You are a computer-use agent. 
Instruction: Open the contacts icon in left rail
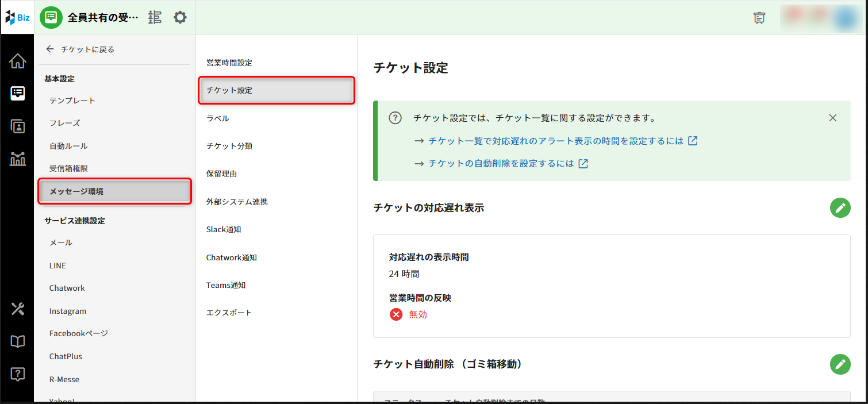[x=18, y=126]
